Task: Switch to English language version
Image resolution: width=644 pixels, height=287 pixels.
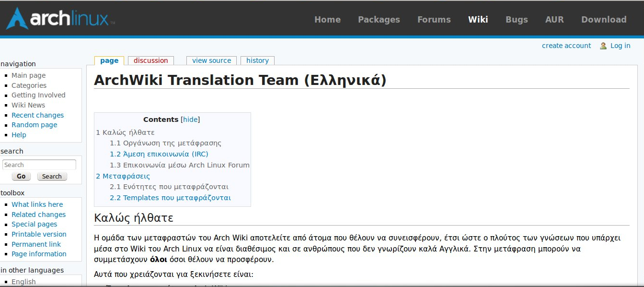Action: coord(23,282)
